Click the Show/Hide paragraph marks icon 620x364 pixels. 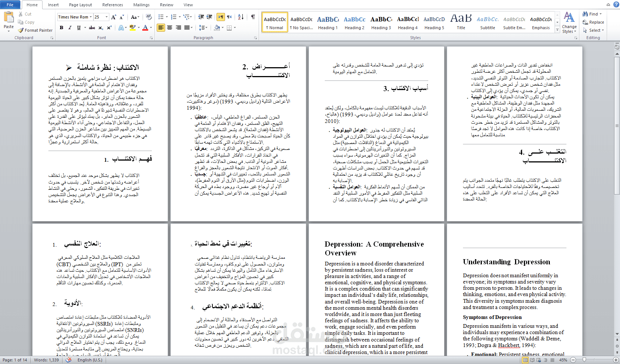coord(253,17)
